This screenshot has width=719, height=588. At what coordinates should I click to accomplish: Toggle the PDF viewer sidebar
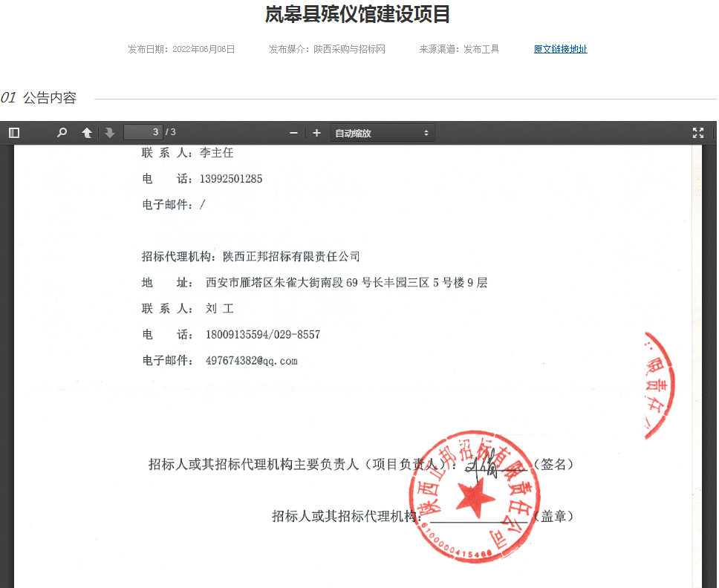click(14, 133)
